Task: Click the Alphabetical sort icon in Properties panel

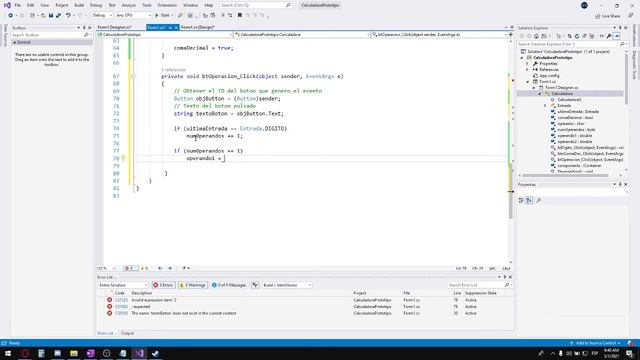Action: pos(529,200)
